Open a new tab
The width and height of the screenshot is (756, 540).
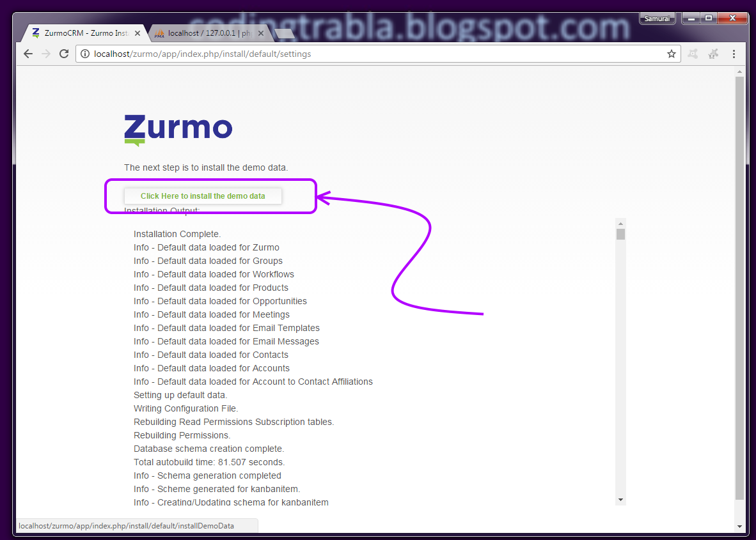[284, 33]
